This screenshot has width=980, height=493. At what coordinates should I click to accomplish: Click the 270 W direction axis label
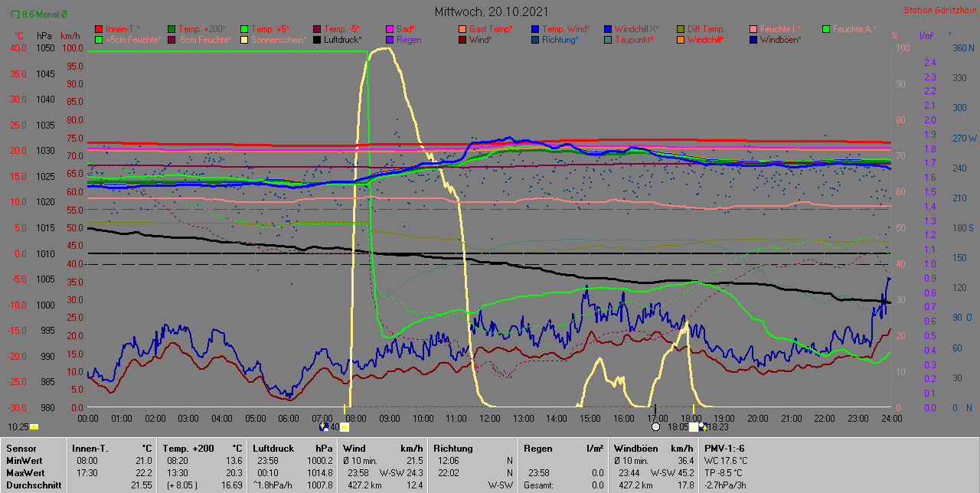pos(964,139)
